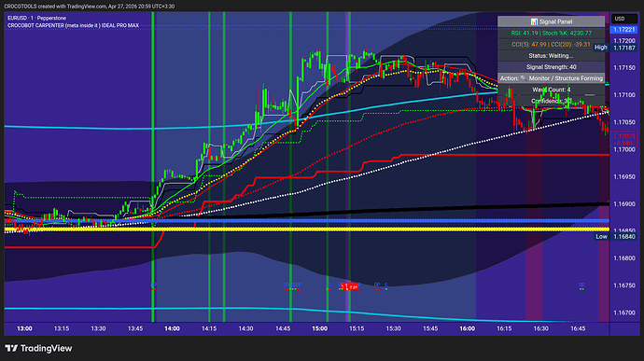Screen dimensions: 644x361
Task: Click the 15:15 time axis label
Action: (357, 328)
